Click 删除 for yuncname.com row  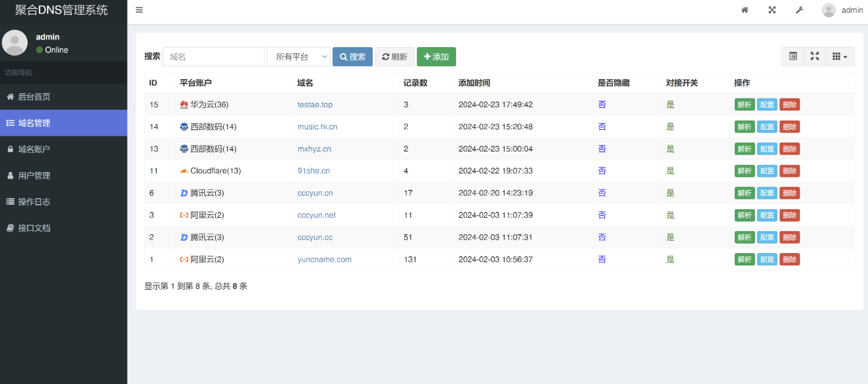pyautogui.click(x=790, y=260)
